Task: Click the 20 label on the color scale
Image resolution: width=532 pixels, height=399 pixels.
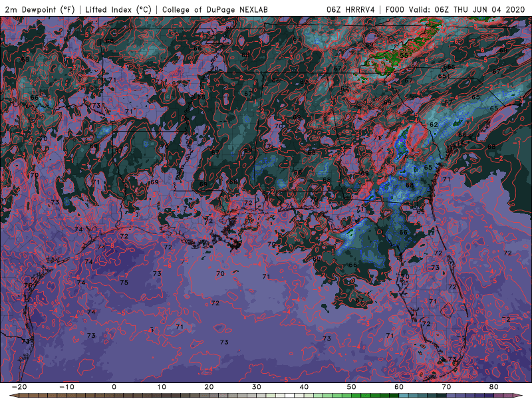Action: click(209, 387)
